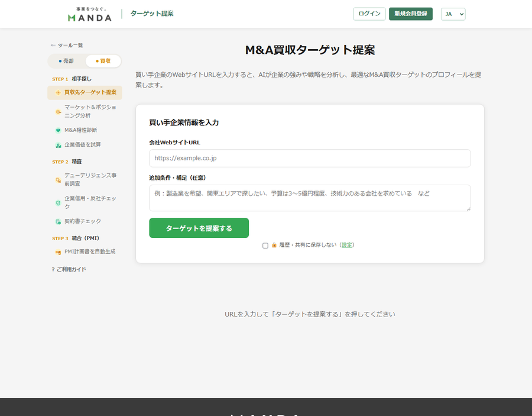
Task: Click the 新規会員登録 button
Action: pos(411,14)
